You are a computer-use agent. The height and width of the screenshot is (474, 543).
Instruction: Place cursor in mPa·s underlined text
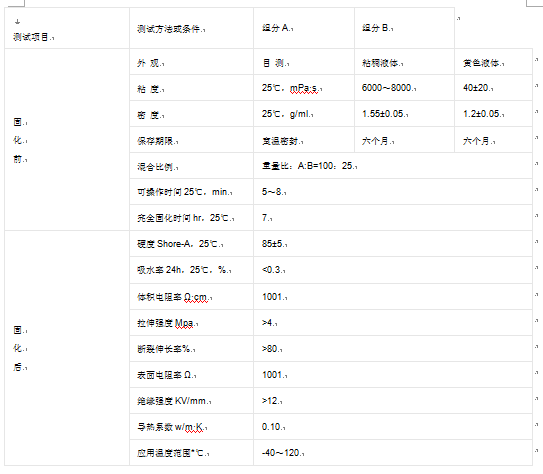(x=304, y=88)
